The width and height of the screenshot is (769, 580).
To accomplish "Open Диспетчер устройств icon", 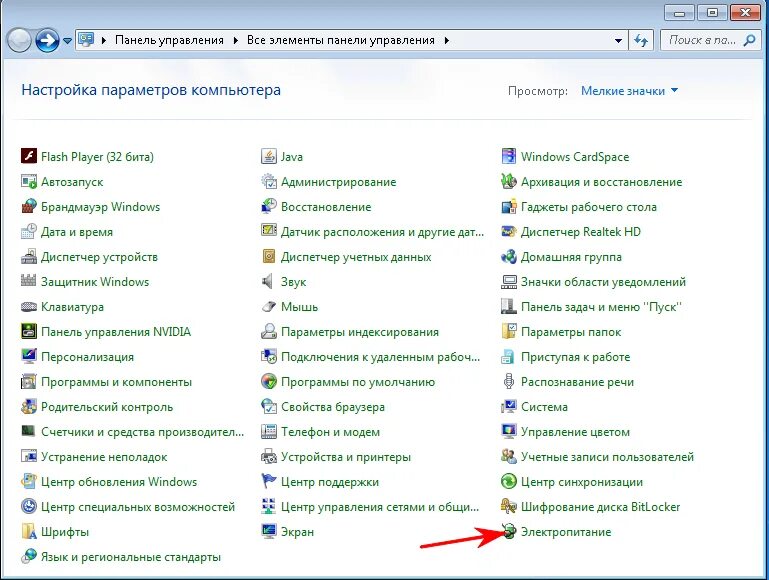I will click(29, 256).
